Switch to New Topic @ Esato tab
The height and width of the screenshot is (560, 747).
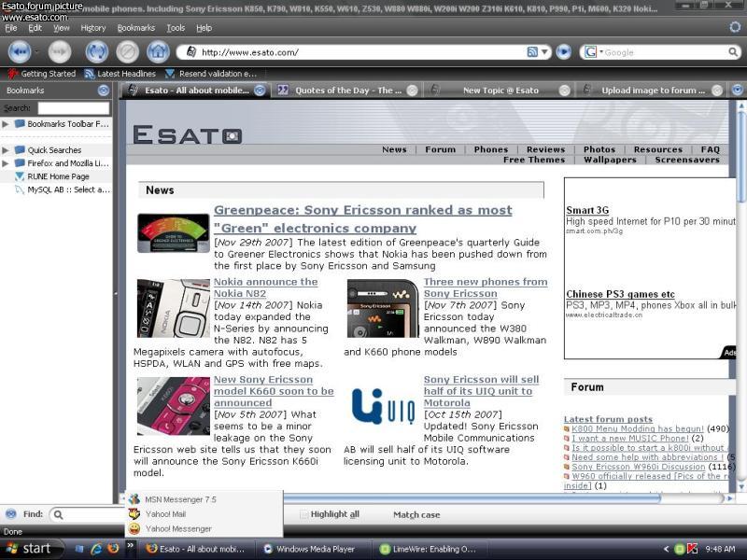500,91
